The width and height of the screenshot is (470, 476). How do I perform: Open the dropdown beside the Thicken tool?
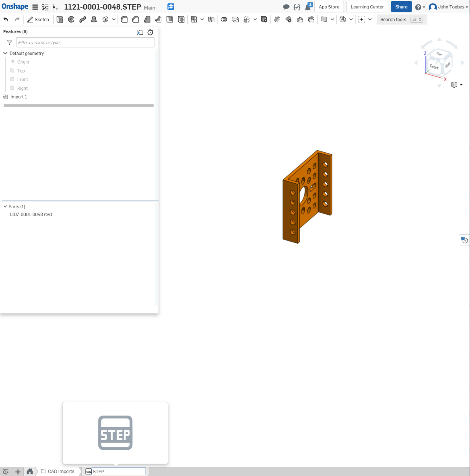coord(113,19)
